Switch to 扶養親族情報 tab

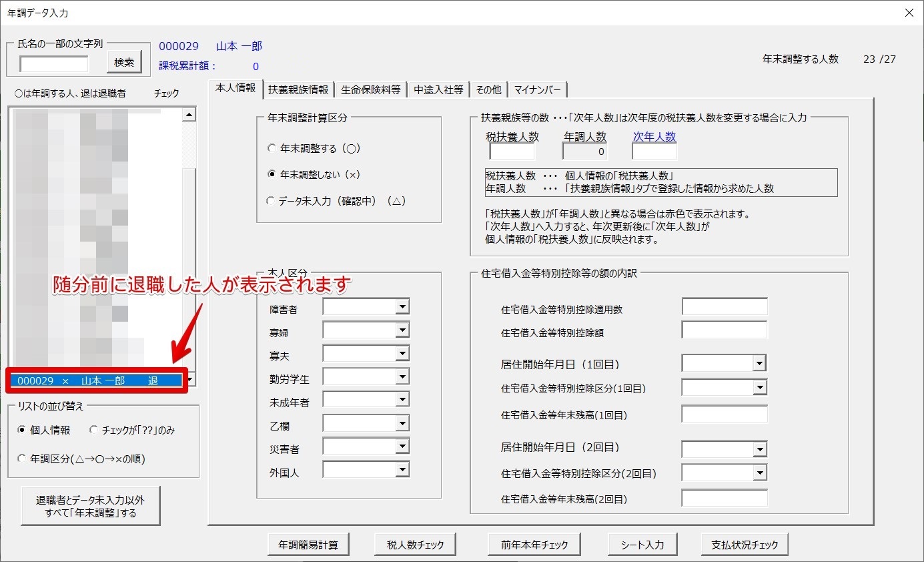click(x=298, y=89)
